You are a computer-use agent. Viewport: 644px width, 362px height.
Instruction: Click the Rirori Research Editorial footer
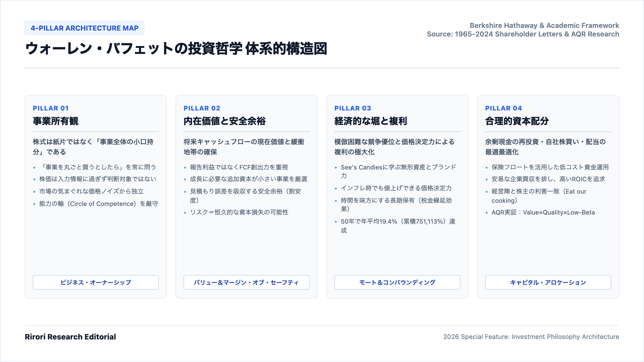click(x=70, y=337)
